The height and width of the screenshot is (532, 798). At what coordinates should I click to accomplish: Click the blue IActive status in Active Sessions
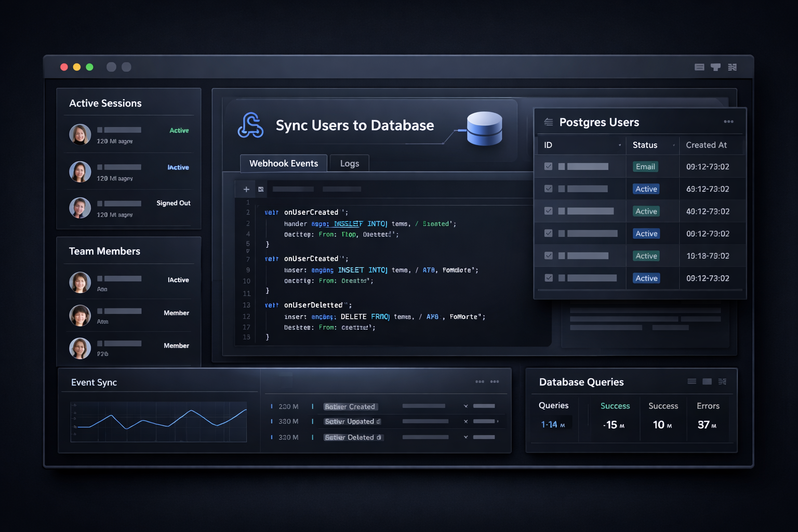pyautogui.click(x=178, y=167)
